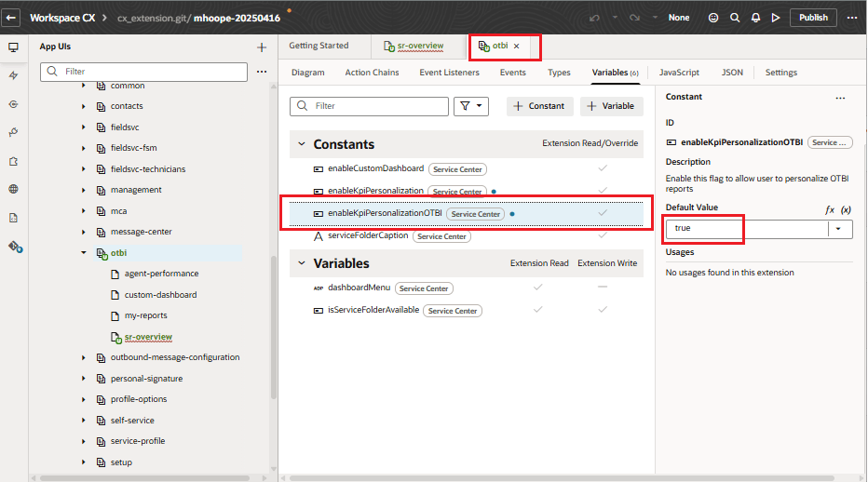Screen dimensions: 868x482
Task: Click the redo icon in header
Action: (x=634, y=18)
